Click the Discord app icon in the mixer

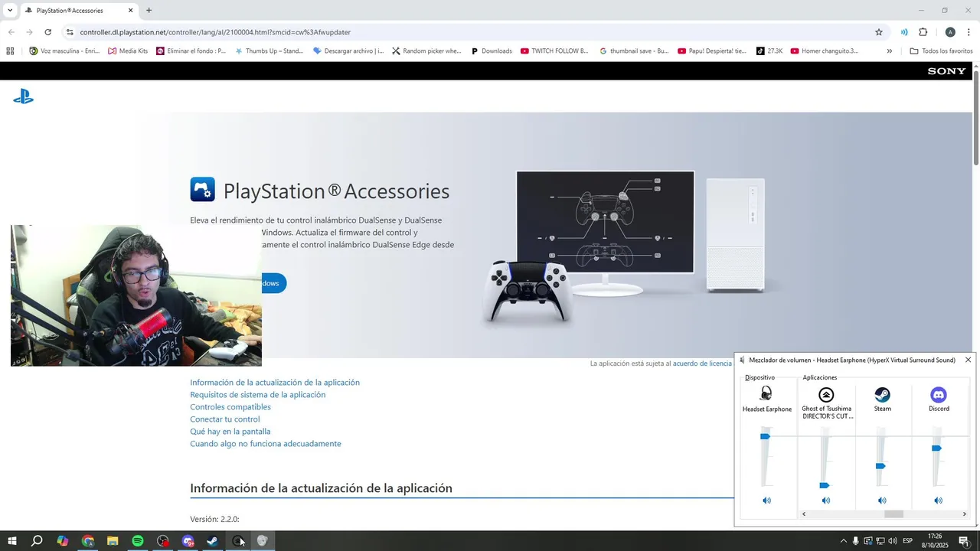(939, 395)
